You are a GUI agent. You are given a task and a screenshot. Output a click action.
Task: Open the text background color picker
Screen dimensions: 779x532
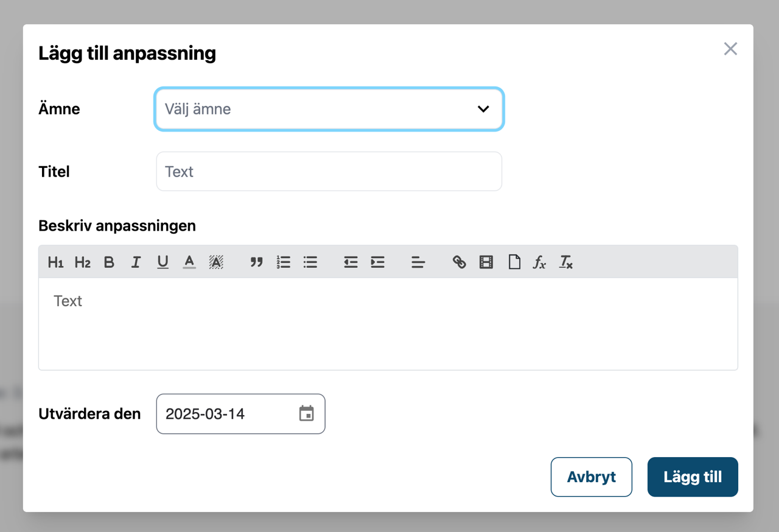click(216, 262)
